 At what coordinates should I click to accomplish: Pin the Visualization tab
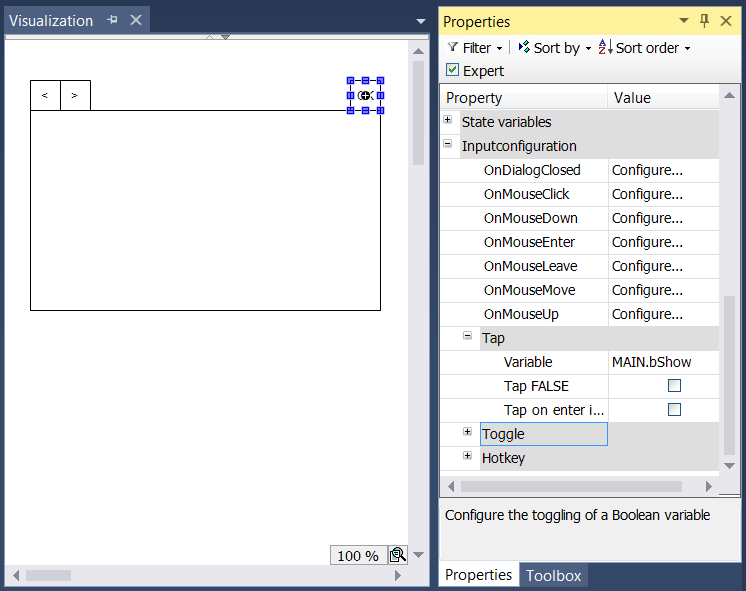coord(112,20)
